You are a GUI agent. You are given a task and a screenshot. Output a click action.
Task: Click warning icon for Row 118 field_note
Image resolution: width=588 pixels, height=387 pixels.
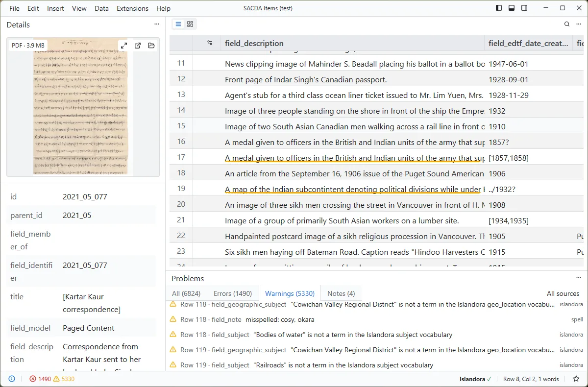click(x=173, y=319)
